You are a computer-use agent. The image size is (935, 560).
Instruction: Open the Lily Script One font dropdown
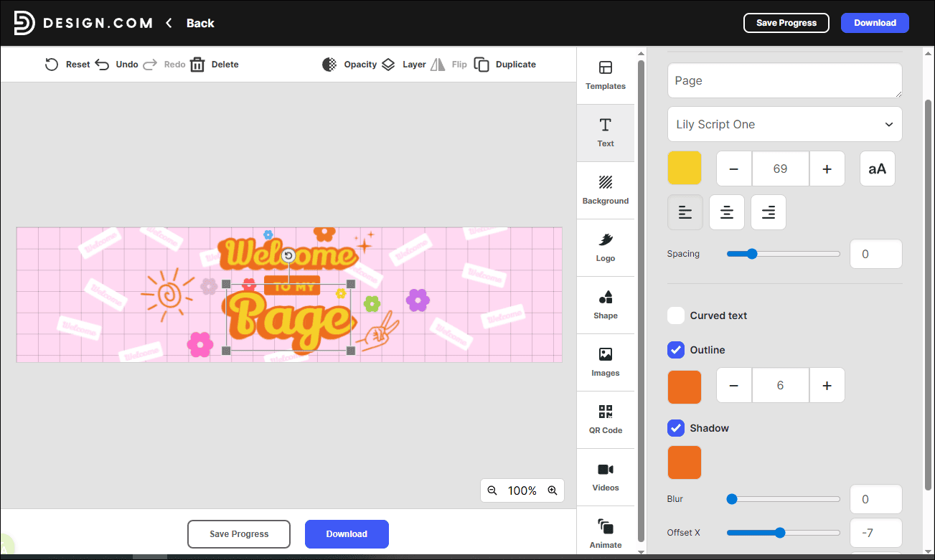784,124
